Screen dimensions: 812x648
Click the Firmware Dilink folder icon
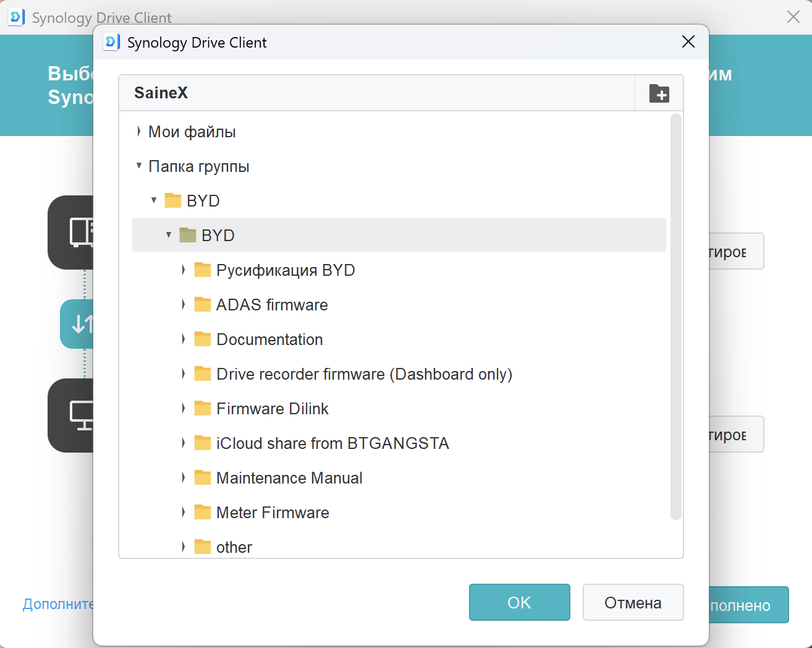click(202, 408)
